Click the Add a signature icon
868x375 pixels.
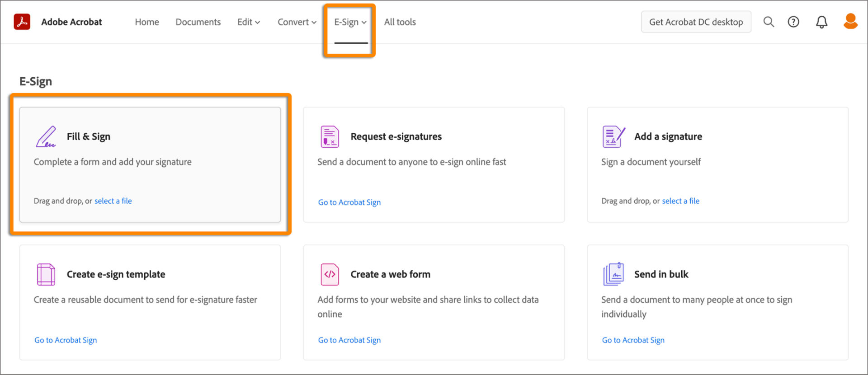pos(613,136)
